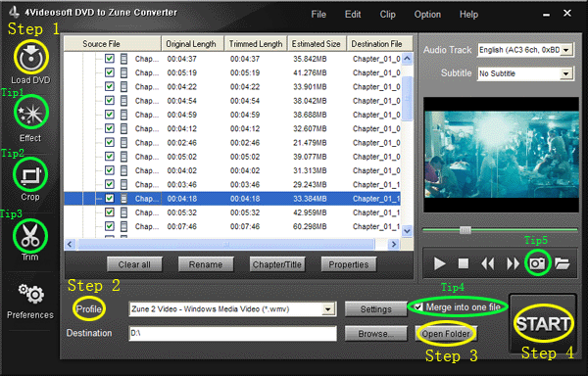Viewport: 588px width, 376px height.
Task: Click file icon of 00:05:19 chapter row
Action: pyautogui.click(x=123, y=72)
